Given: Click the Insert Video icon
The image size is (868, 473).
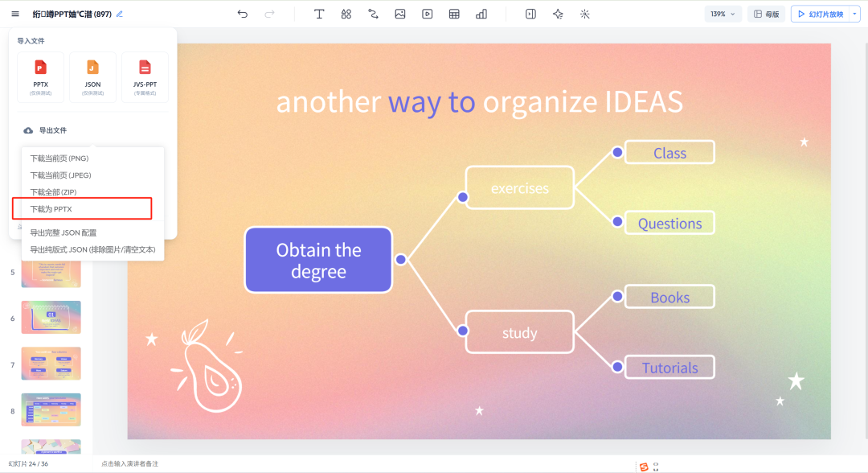Looking at the screenshot, I should pyautogui.click(x=428, y=14).
